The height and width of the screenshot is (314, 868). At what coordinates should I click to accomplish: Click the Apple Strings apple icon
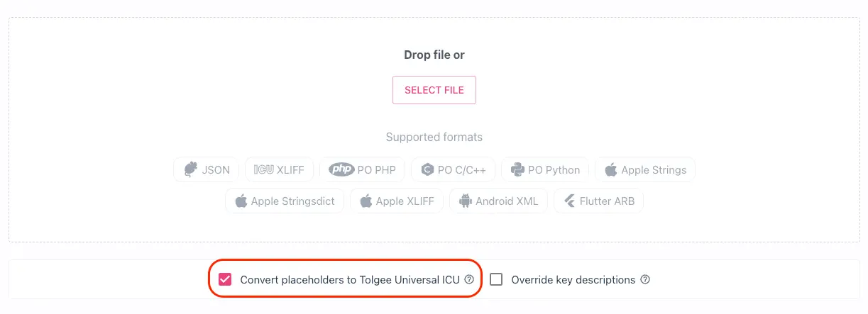pyautogui.click(x=610, y=169)
